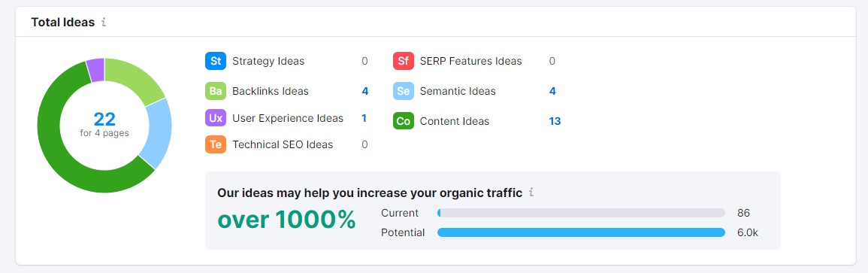Click the Content Ideas label
This screenshot has width=868, height=273.
coord(455,121)
